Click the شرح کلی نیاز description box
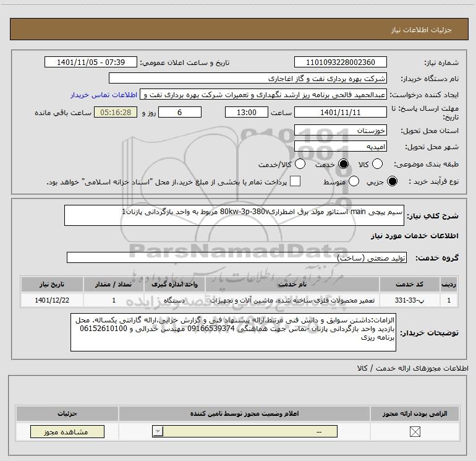476x461 pixels. tap(234, 215)
